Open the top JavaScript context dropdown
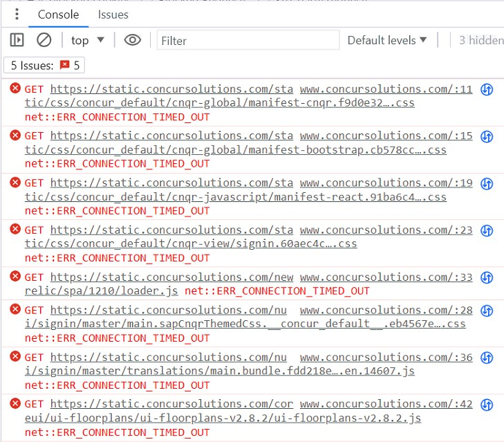 pyautogui.click(x=87, y=40)
